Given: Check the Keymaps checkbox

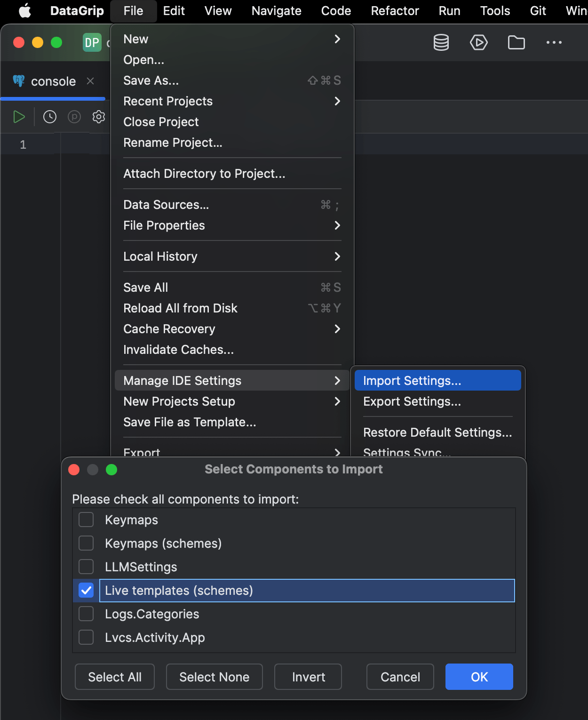Looking at the screenshot, I should point(86,520).
